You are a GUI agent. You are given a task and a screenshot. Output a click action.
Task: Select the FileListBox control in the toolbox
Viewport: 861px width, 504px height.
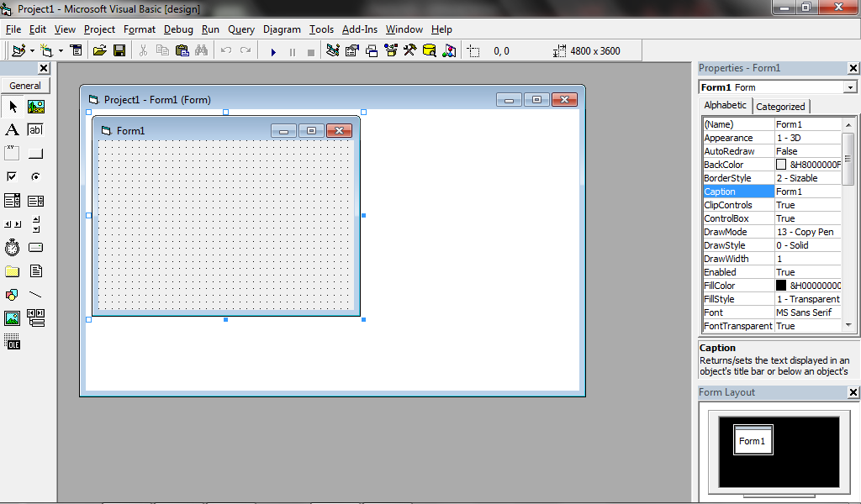(x=35, y=271)
